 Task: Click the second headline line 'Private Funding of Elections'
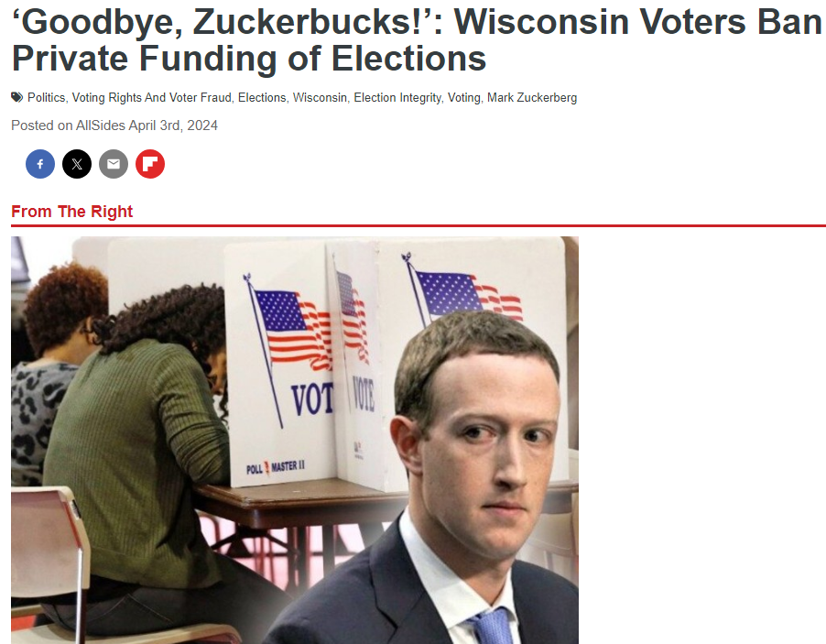[x=249, y=58]
